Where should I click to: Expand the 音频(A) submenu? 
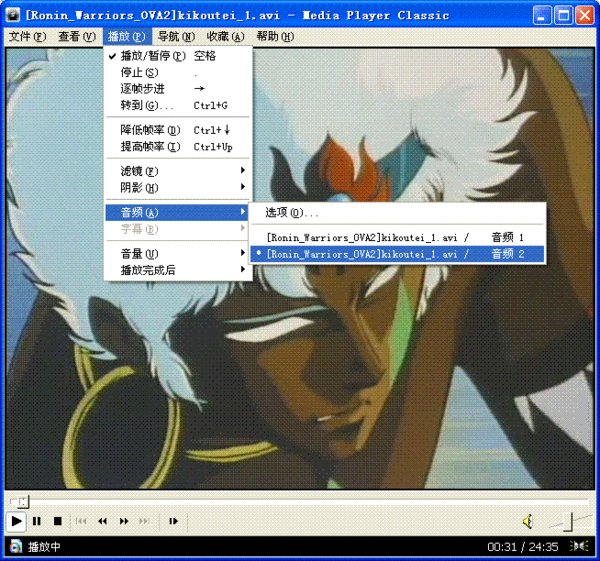click(178, 212)
